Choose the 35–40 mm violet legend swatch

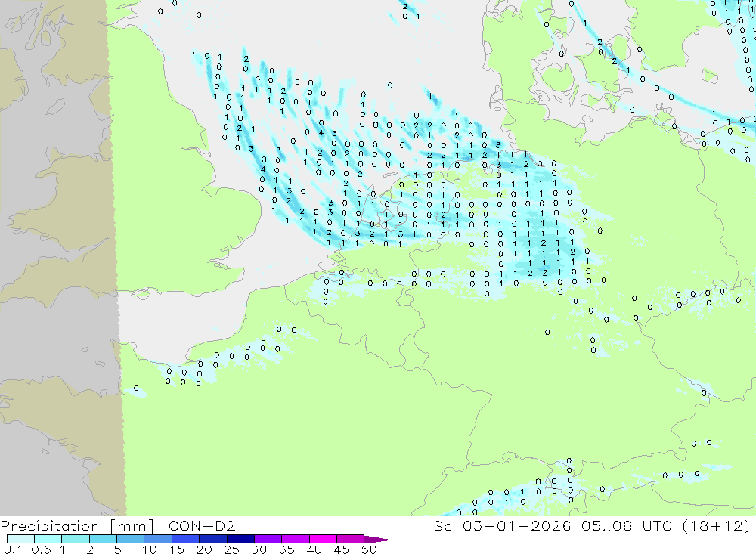pyautogui.click(x=296, y=539)
